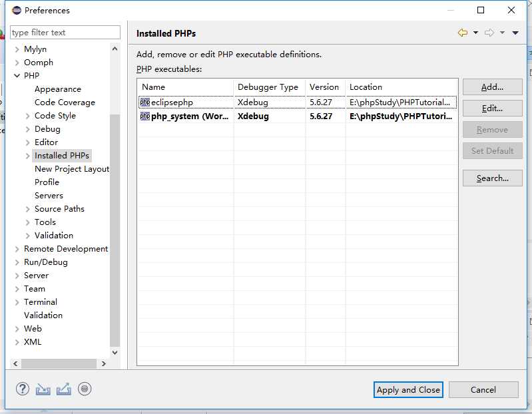Expand the Web node
This screenshot has width=532, height=414.
(17, 329)
